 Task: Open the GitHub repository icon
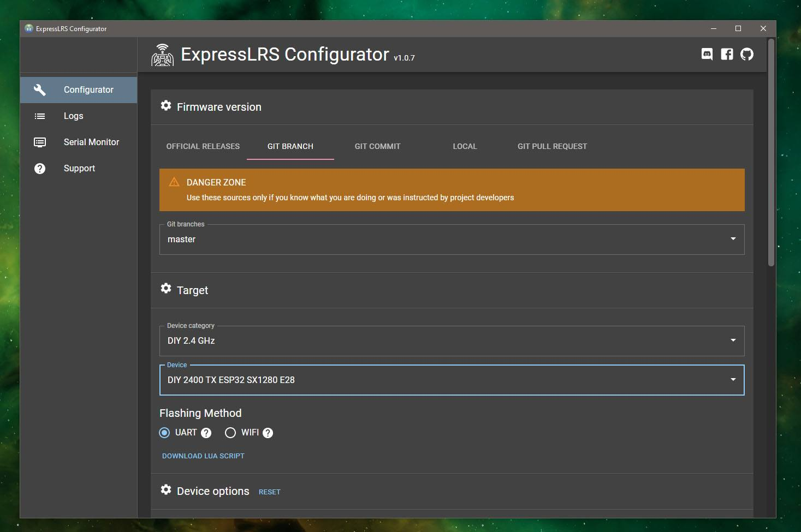[747, 54]
